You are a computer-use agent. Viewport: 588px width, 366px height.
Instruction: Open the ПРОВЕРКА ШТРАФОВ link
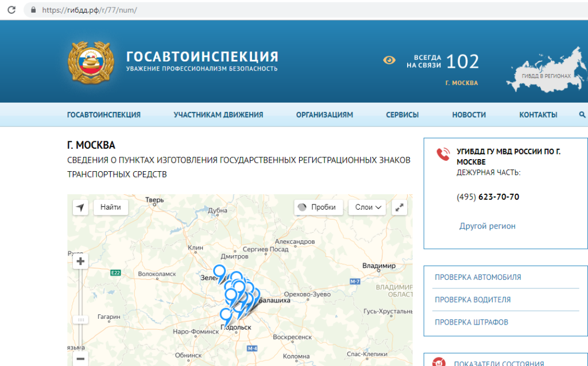471,322
